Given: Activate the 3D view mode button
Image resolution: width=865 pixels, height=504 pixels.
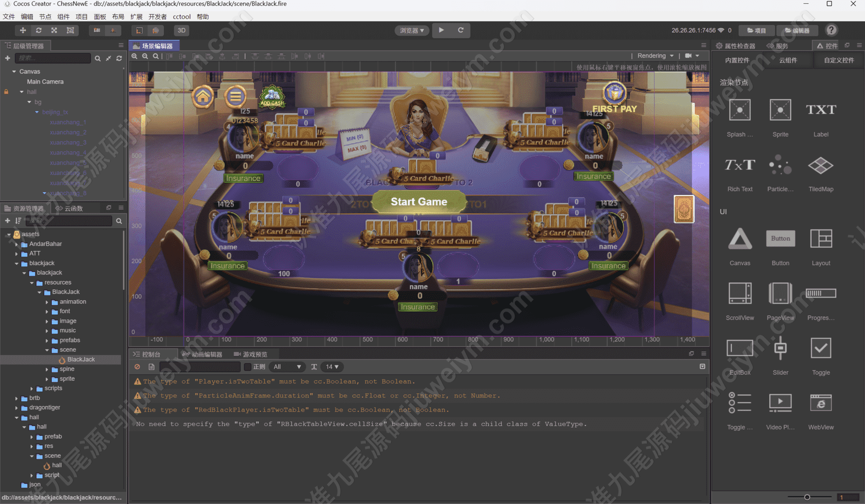Looking at the screenshot, I should pos(182,30).
